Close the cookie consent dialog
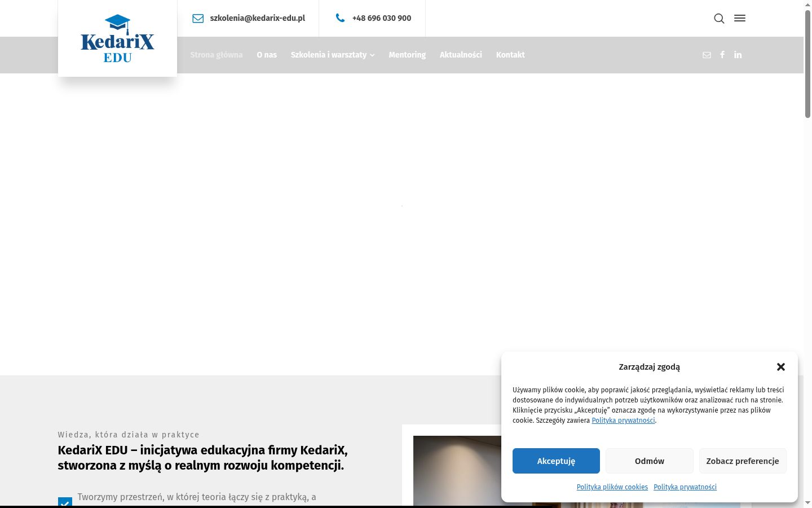This screenshot has height=508, width=812. [781, 367]
